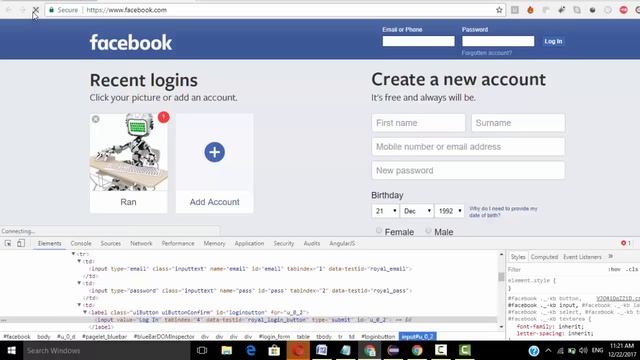Open Task View on the taskbar

(x=202, y=351)
